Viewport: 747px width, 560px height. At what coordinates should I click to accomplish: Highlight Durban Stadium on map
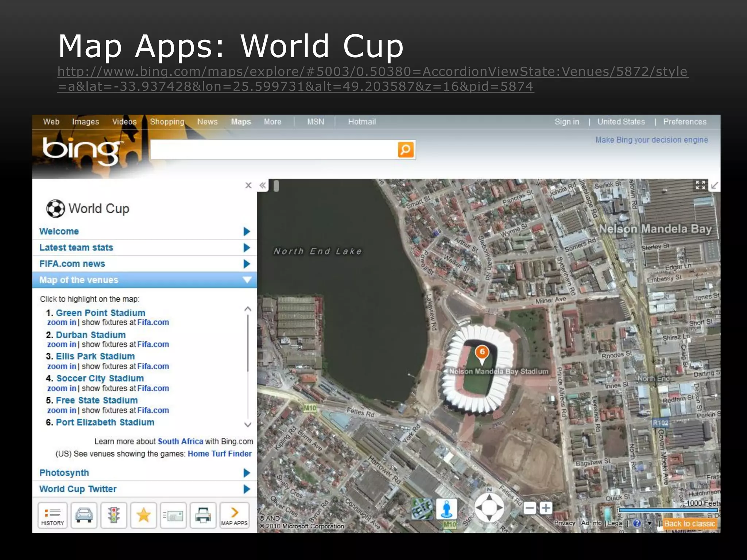90,335
